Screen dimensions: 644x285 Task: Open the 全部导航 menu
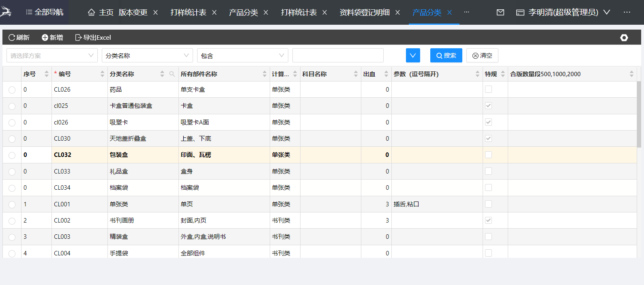pyautogui.click(x=45, y=12)
